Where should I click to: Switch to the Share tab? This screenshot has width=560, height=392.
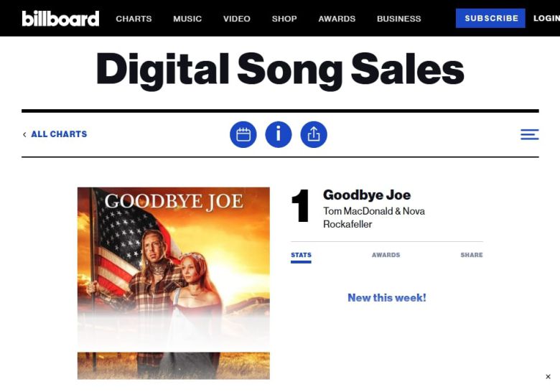[x=471, y=255]
